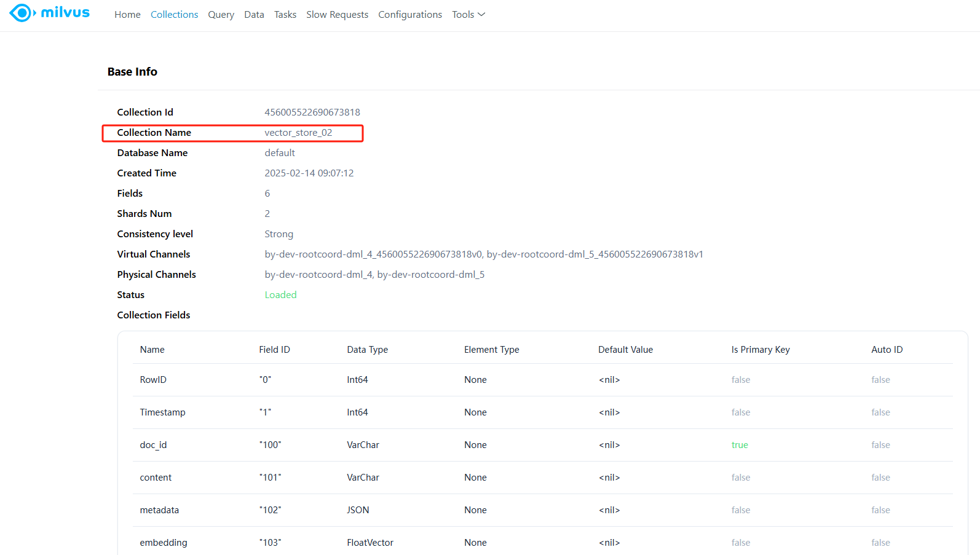The width and height of the screenshot is (980, 555).
Task: Click the false primary key value of RowID
Action: pos(741,380)
